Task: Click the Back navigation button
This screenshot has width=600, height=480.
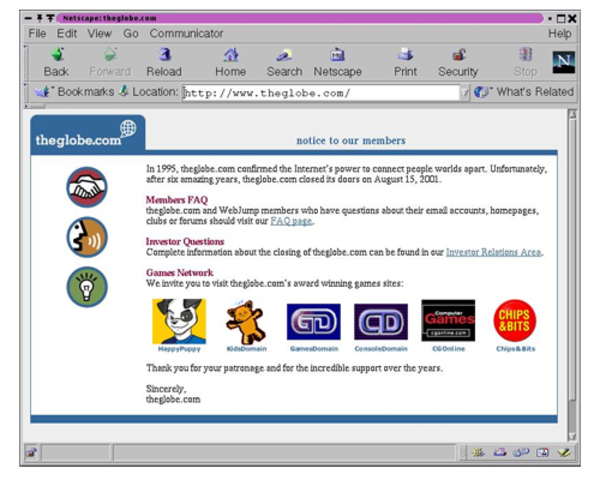Action: [56, 62]
